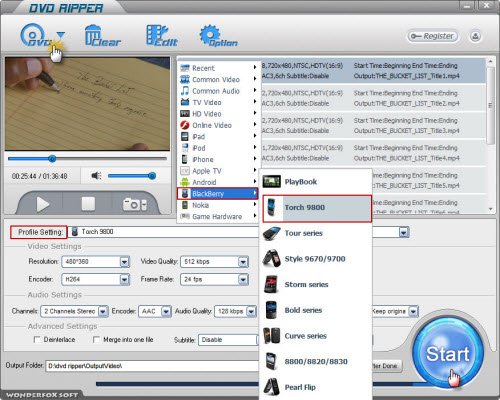Choose Style 9670/9700 device profile
The image size is (500, 400).
point(316,259)
